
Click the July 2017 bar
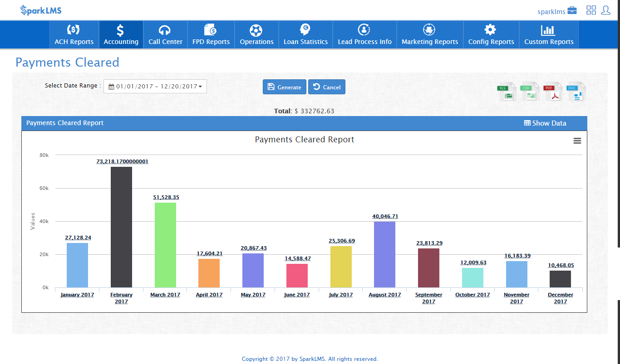(341, 267)
